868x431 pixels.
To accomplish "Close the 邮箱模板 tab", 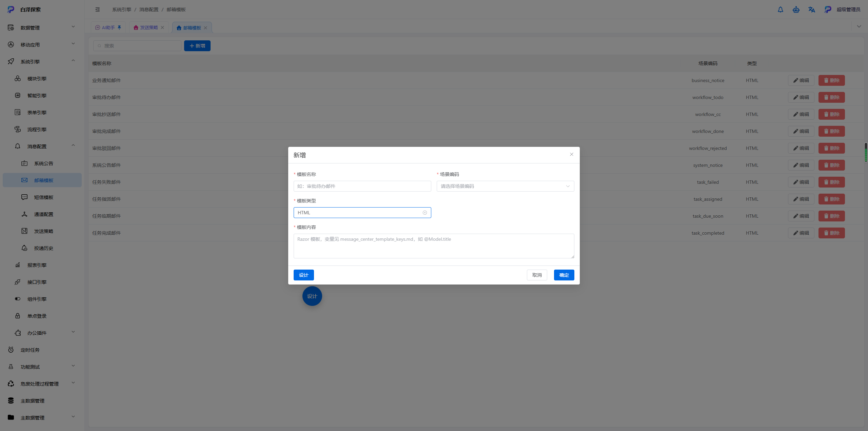I will pos(205,28).
